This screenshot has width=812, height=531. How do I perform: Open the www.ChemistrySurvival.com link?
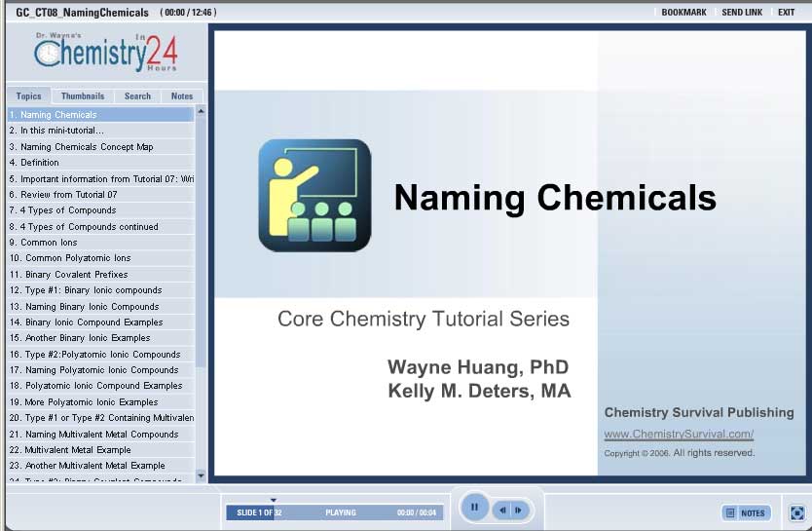point(679,435)
